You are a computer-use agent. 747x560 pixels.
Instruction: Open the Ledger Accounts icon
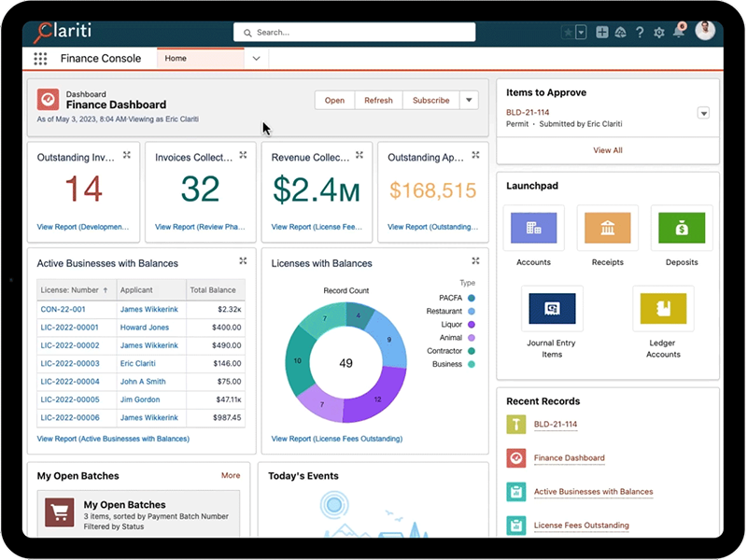663,308
